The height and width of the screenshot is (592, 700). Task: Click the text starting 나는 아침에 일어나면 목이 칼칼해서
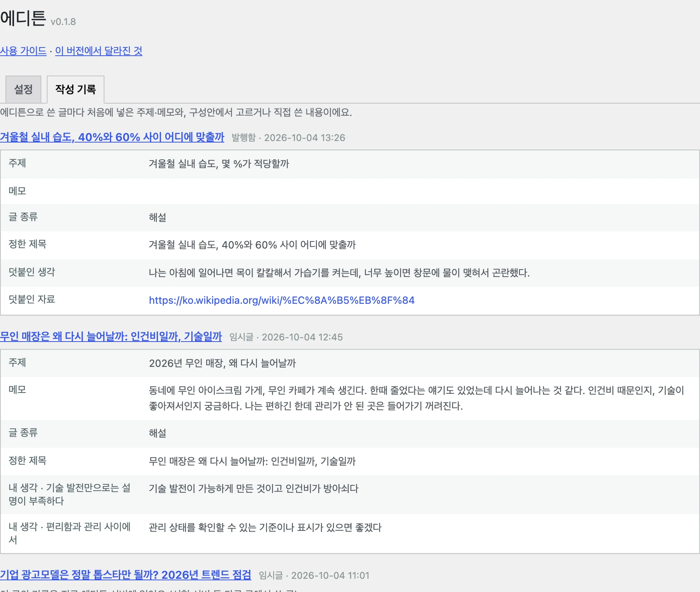point(339,273)
